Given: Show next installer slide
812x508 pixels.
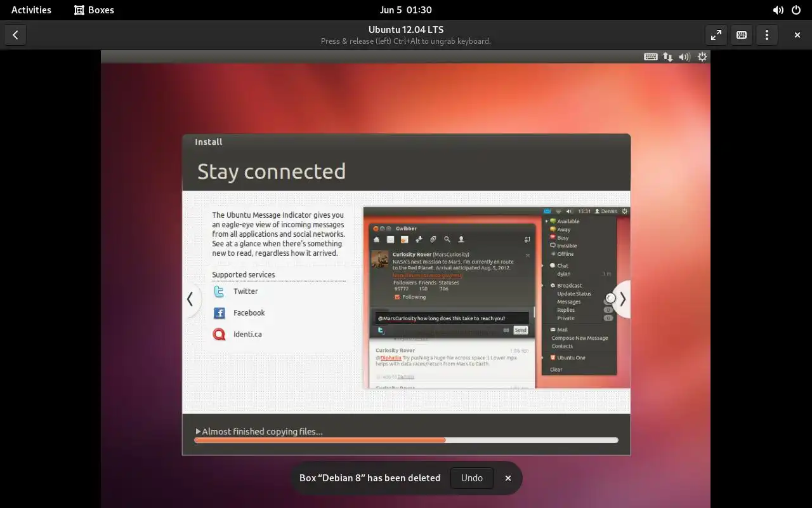Looking at the screenshot, I should coord(622,299).
